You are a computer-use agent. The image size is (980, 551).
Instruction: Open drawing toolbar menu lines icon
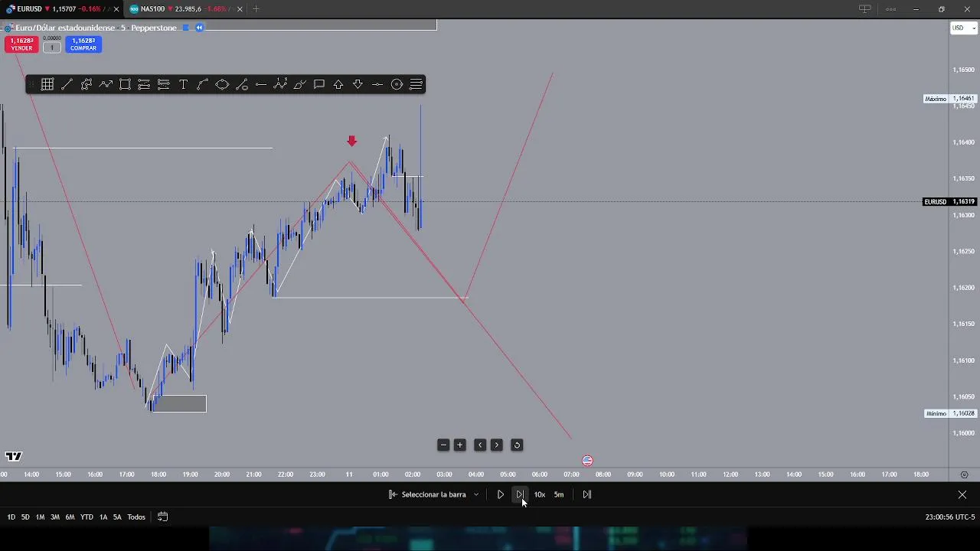pyautogui.click(x=416, y=84)
